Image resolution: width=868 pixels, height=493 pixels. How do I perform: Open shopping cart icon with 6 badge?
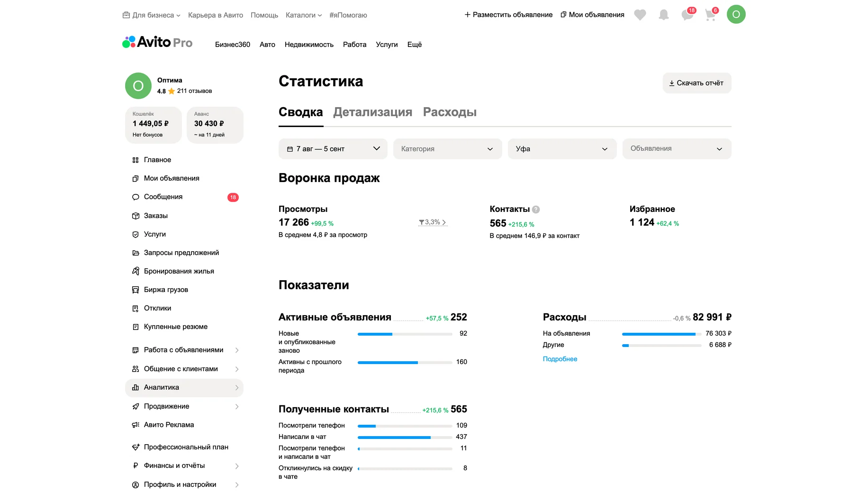coord(711,15)
